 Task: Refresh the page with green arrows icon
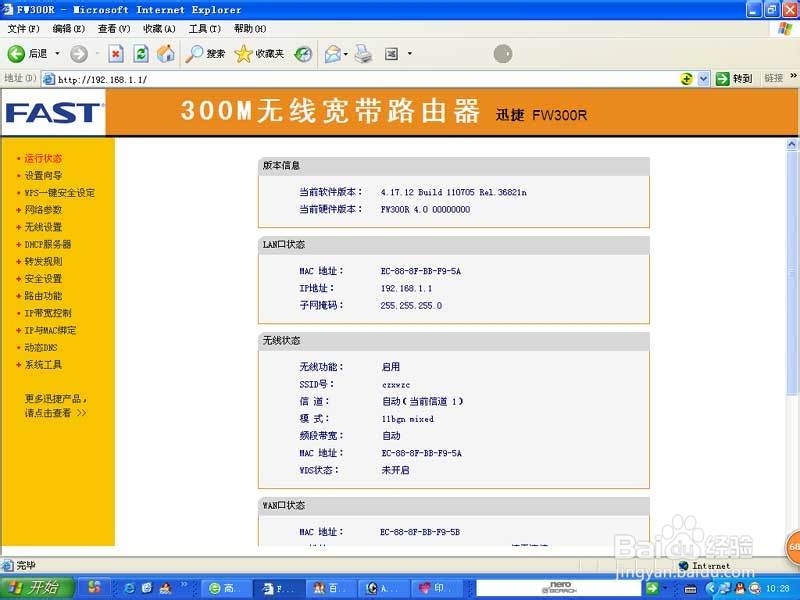tap(141, 54)
